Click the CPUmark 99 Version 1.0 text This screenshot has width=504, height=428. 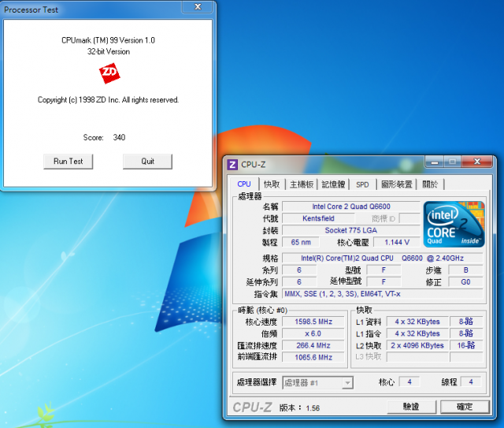point(109,40)
